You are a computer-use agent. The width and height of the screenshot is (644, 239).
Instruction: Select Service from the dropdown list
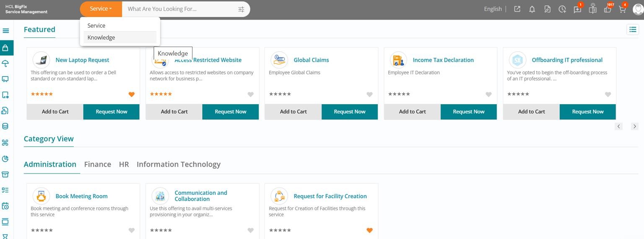(120, 26)
